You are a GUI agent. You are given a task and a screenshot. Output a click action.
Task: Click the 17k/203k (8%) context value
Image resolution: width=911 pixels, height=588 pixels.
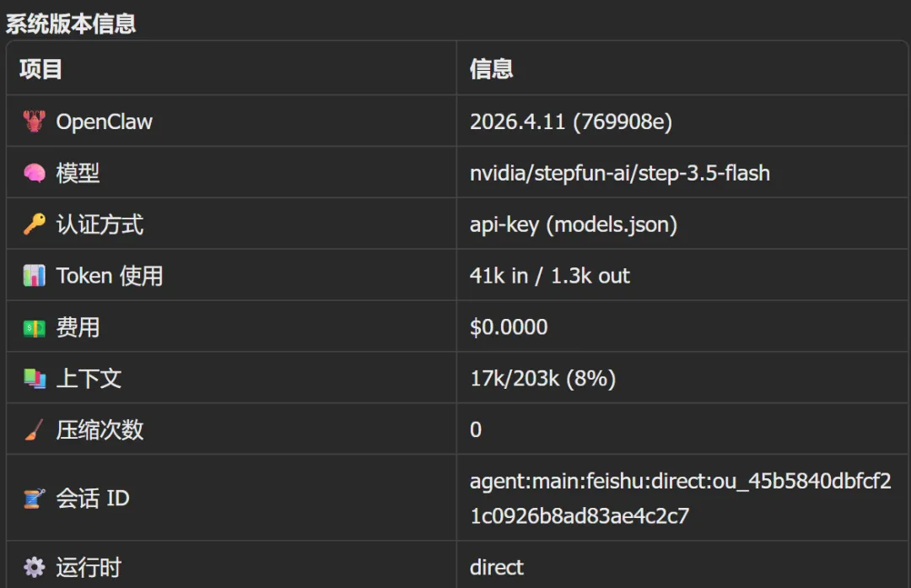[x=542, y=379]
